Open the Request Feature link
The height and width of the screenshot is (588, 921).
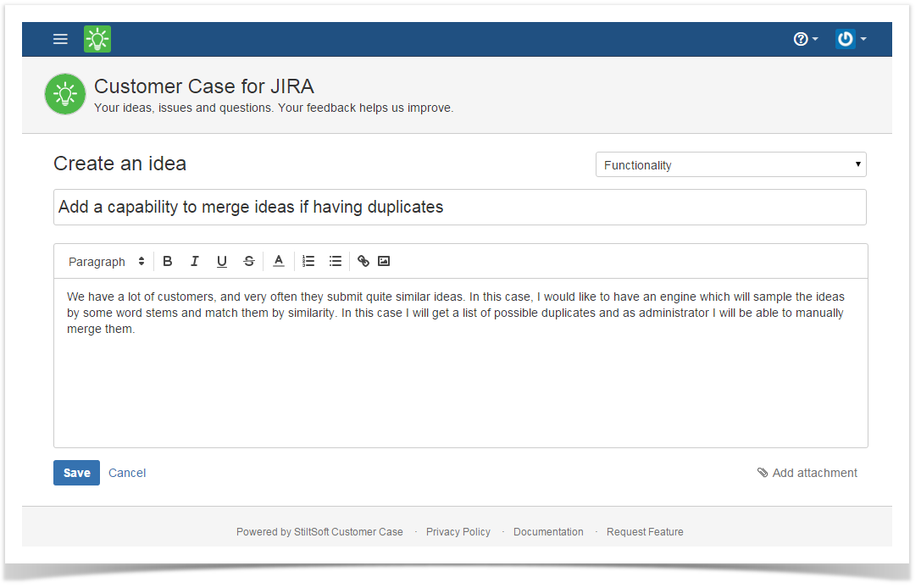[645, 532]
